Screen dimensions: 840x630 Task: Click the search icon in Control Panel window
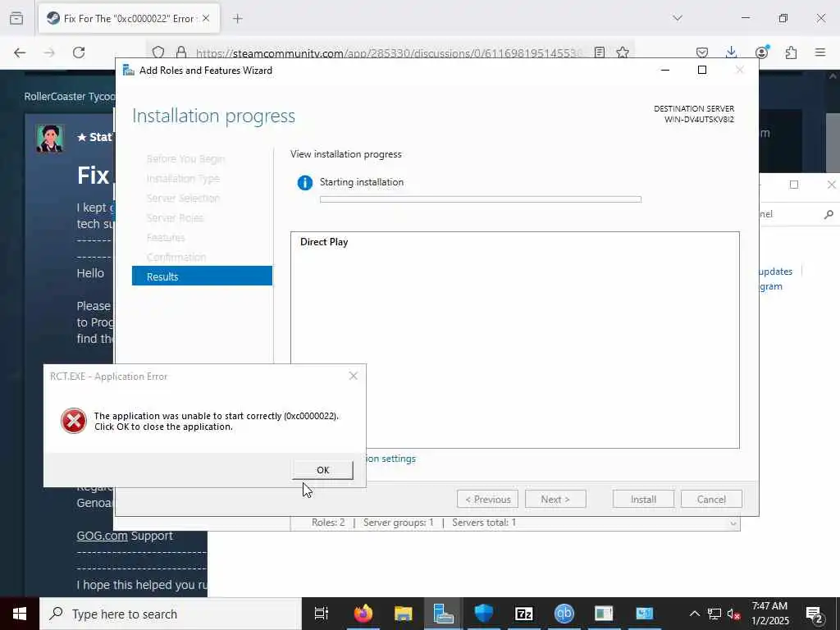pyautogui.click(x=829, y=214)
